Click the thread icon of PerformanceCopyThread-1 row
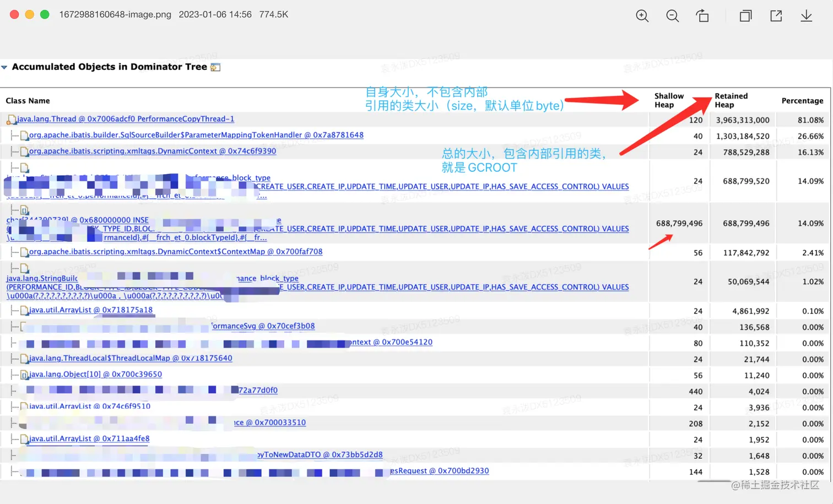833x504 pixels. pyautogui.click(x=11, y=119)
